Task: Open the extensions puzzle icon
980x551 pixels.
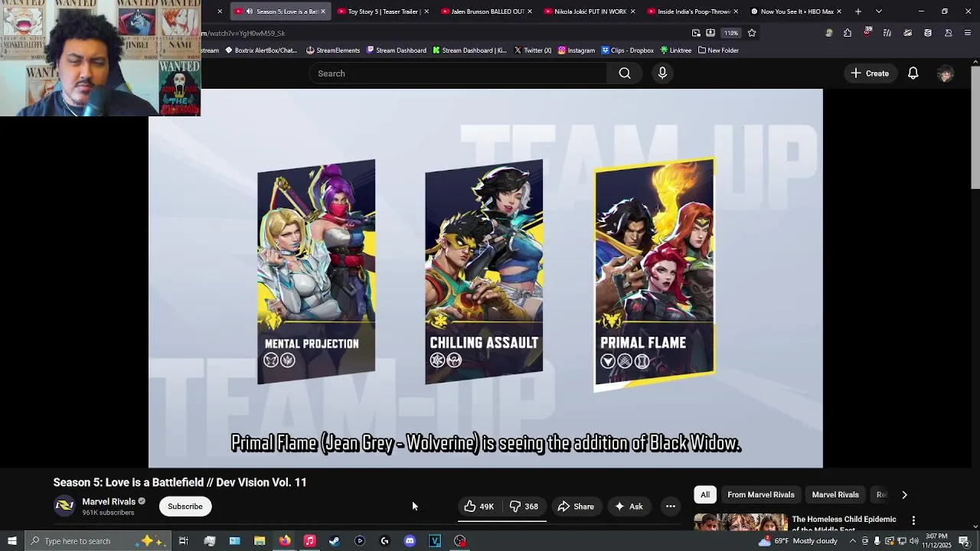Action: (848, 33)
